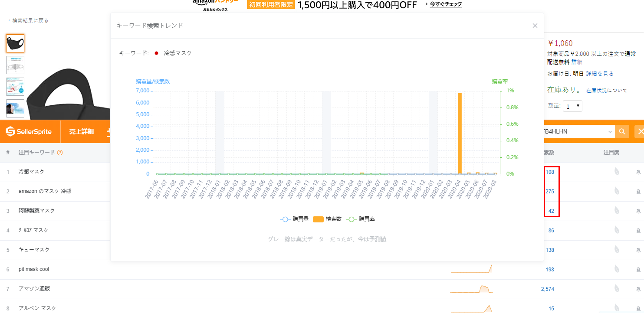The height and width of the screenshot is (313, 644).
Task: Click the leaf icon for 阿蘇製薬マスク
Action: [x=617, y=211]
